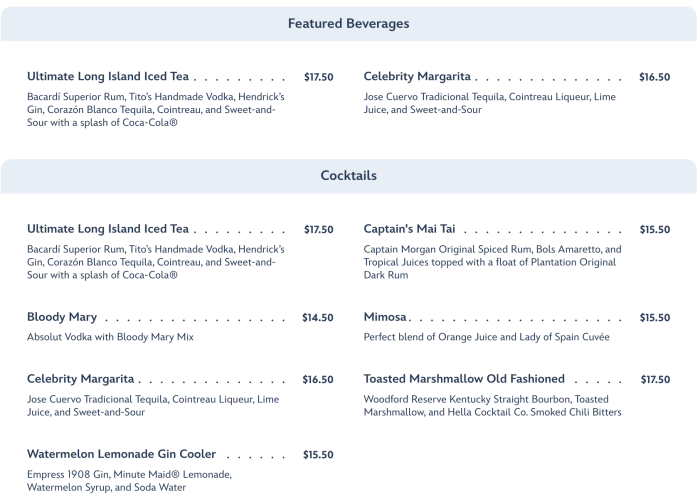700x499 pixels.
Task: Select the Mimosa cocktail title
Action: [x=385, y=317]
